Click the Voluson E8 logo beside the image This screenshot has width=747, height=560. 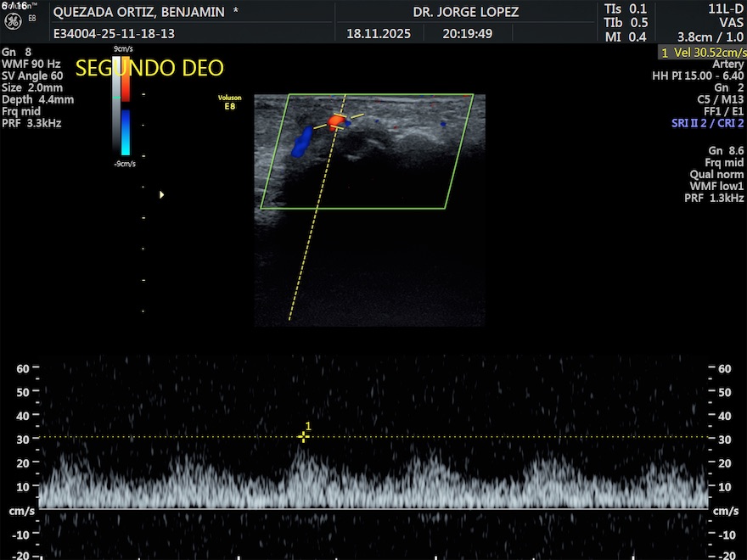coord(229,102)
